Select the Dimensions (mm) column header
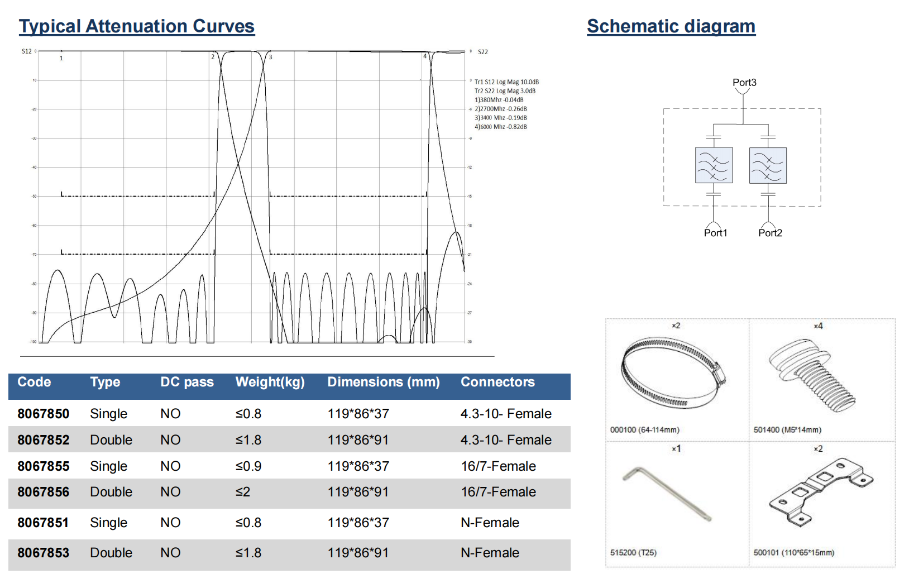Image resolution: width=909 pixels, height=588 pixels. (x=384, y=382)
